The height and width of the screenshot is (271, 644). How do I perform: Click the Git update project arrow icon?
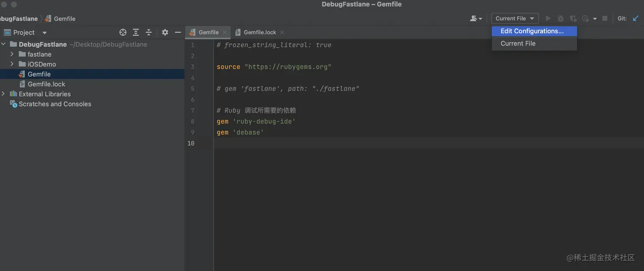click(635, 18)
